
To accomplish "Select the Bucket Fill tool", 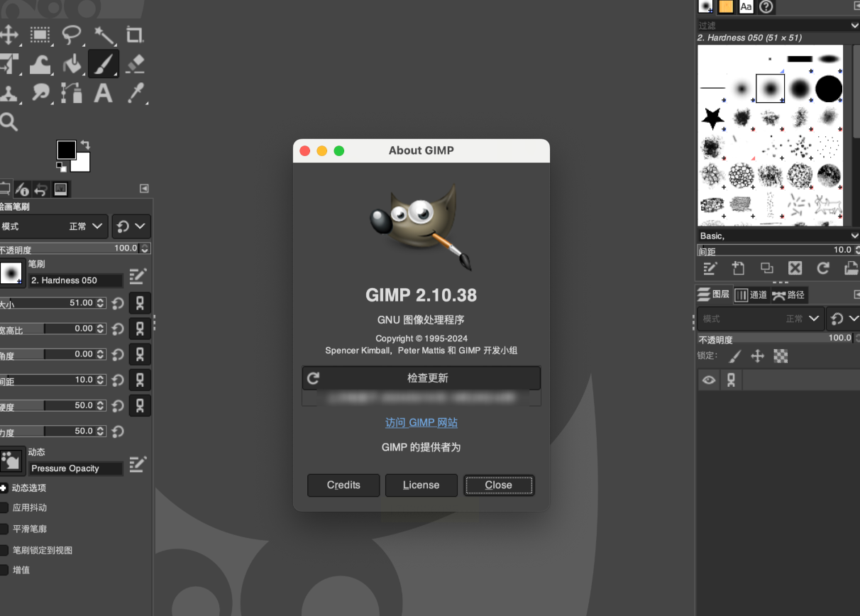I will click(x=72, y=64).
